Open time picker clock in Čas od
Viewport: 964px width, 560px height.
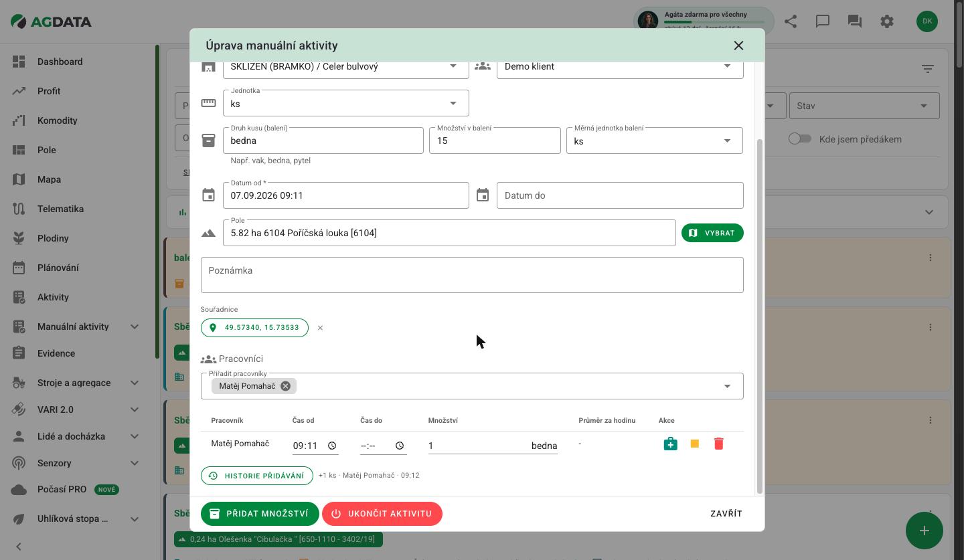pyautogui.click(x=332, y=446)
